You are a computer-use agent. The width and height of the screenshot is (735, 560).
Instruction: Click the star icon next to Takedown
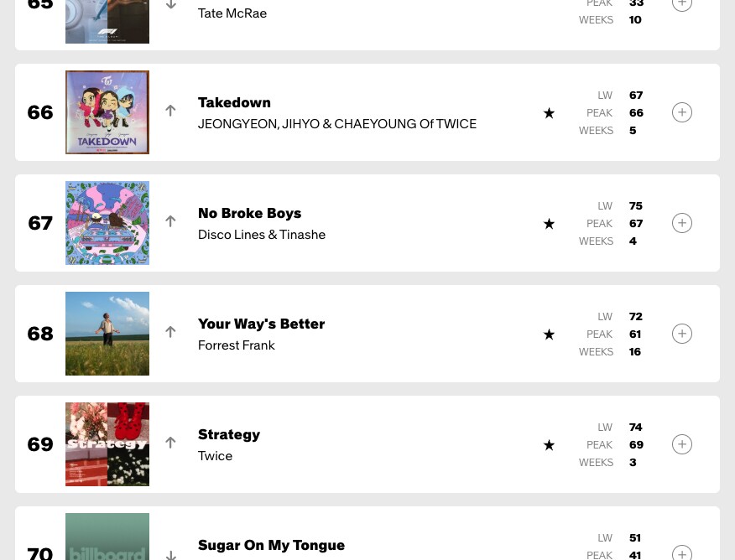click(x=549, y=113)
